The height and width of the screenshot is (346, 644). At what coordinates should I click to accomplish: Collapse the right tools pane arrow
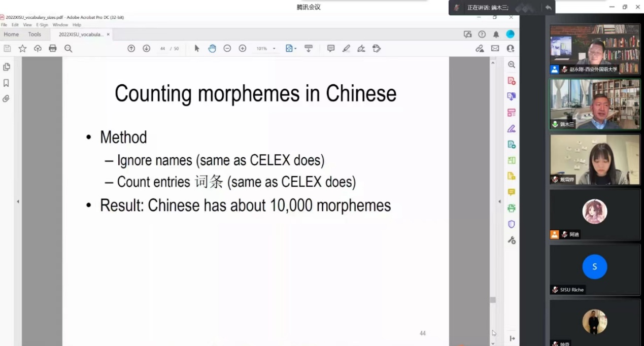click(x=499, y=201)
